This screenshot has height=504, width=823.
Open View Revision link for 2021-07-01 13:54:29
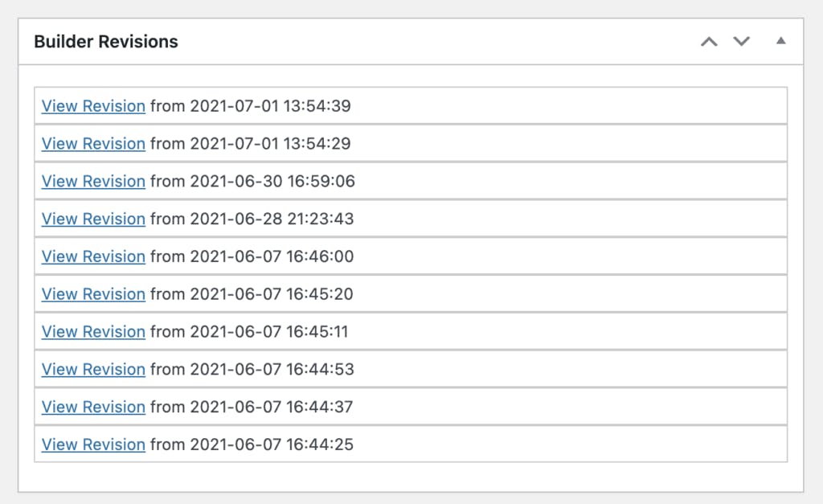(93, 144)
